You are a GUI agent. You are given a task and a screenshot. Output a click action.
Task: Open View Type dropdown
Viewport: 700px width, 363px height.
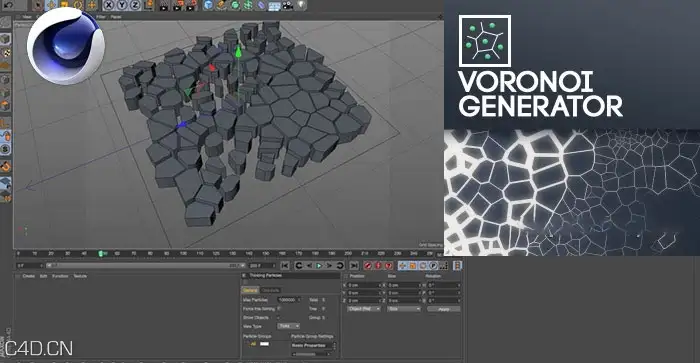tap(288, 326)
